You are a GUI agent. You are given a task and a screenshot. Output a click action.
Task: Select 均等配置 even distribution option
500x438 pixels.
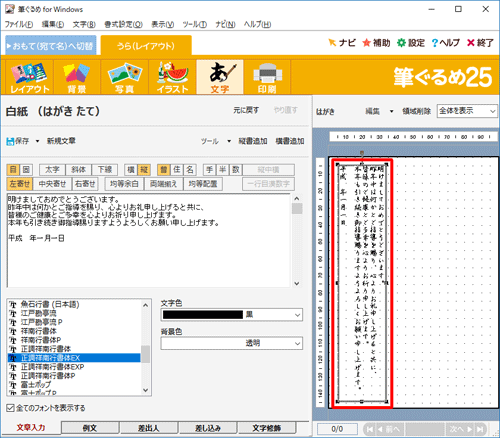(x=203, y=184)
